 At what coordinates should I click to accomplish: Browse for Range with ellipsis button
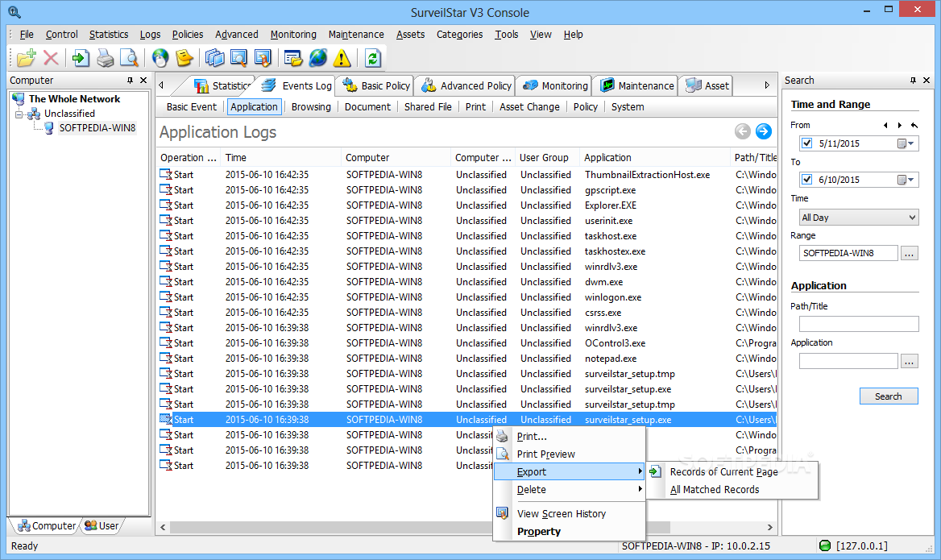[910, 253]
